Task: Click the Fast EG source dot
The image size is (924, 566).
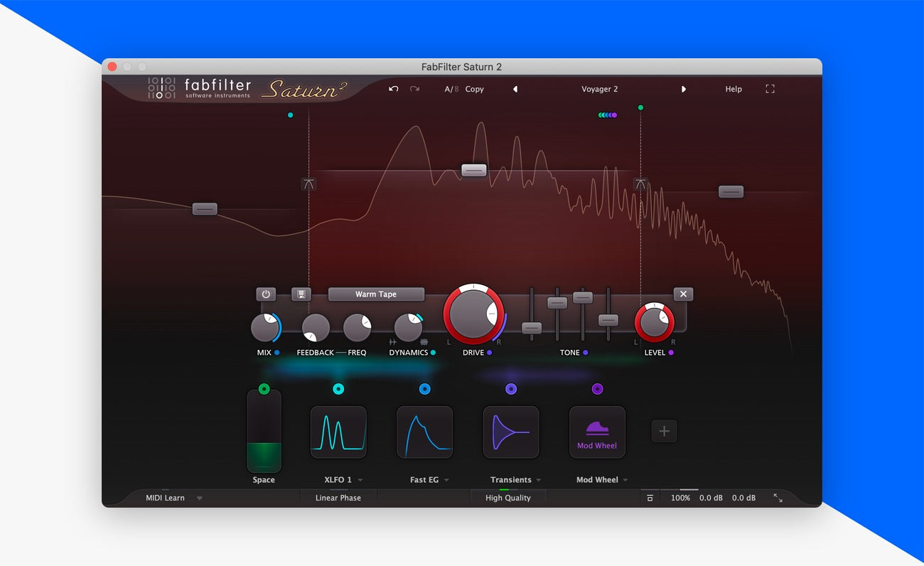Action: tap(424, 389)
